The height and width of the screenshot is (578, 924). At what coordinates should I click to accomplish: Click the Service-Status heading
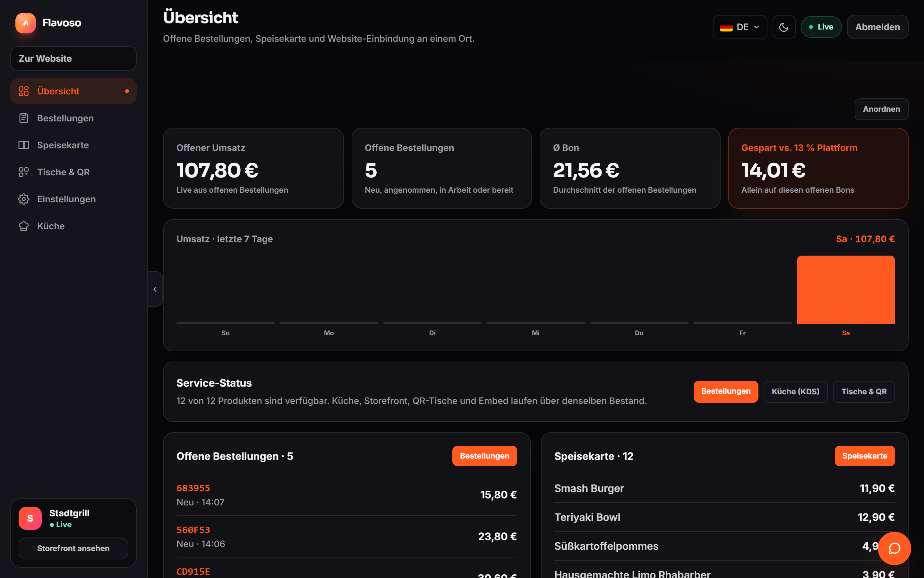pos(214,383)
